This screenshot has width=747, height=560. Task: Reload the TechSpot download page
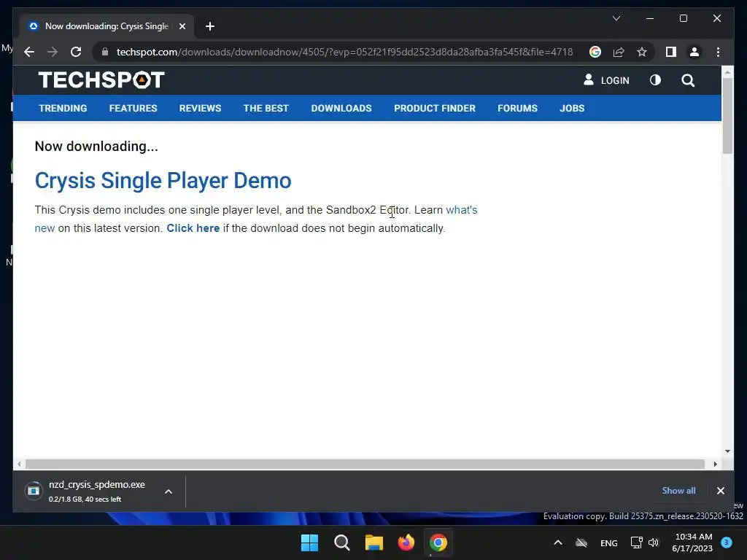pos(76,52)
